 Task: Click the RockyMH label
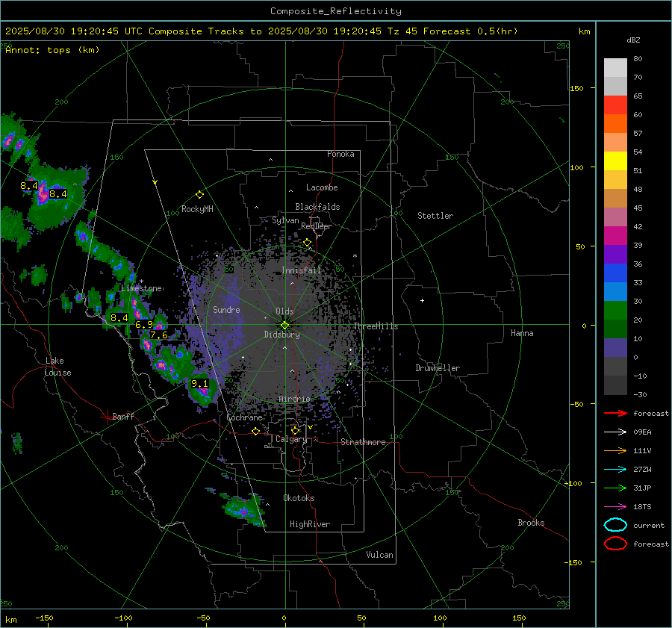(197, 209)
